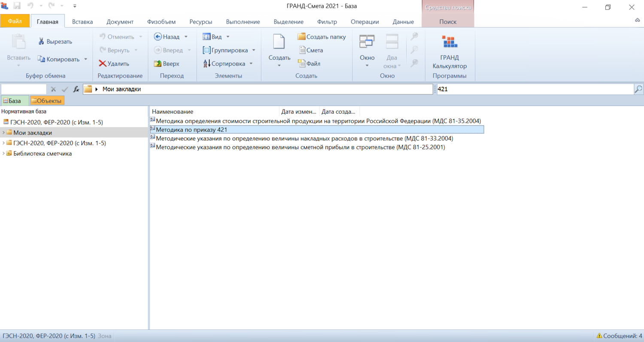
Task: Click the path arrow before Мои закладки
Action: coord(97,89)
